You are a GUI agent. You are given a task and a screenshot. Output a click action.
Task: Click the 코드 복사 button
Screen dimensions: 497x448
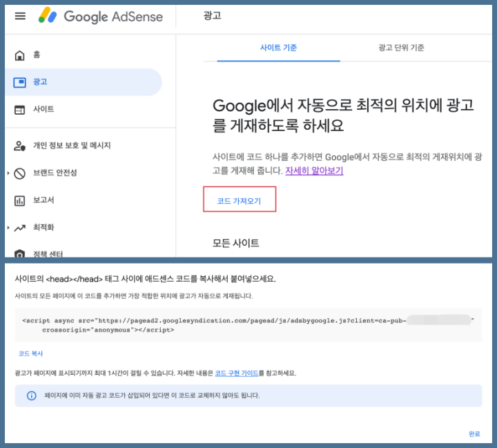click(30, 353)
